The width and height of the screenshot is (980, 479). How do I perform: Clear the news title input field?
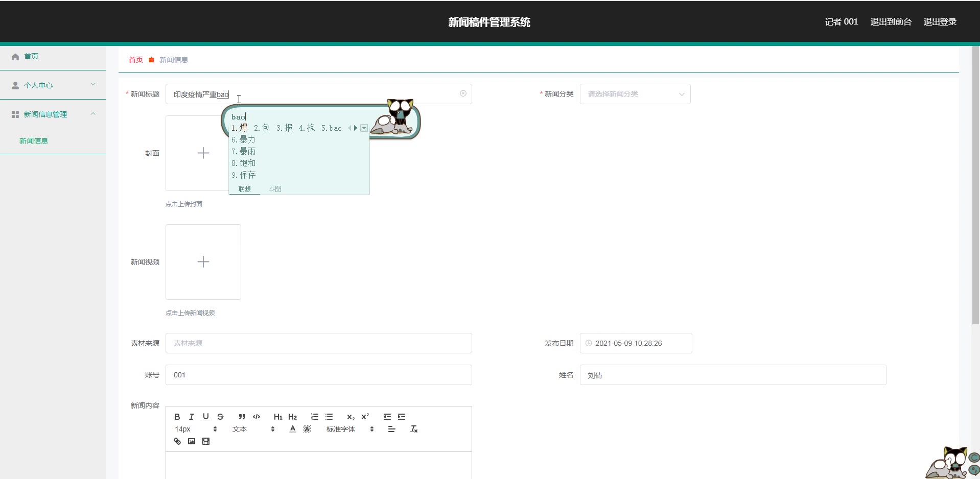463,94
